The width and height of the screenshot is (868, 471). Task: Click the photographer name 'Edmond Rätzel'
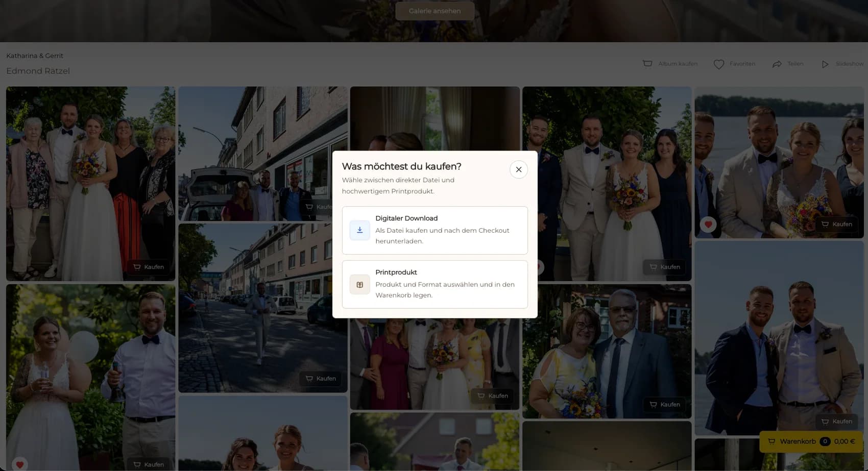click(x=38, y=71)
